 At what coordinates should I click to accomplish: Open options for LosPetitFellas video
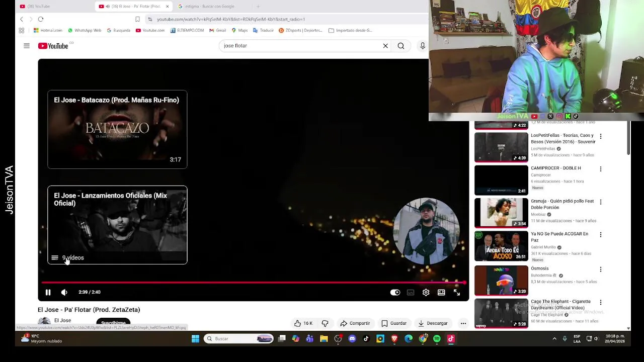point(600,136)
